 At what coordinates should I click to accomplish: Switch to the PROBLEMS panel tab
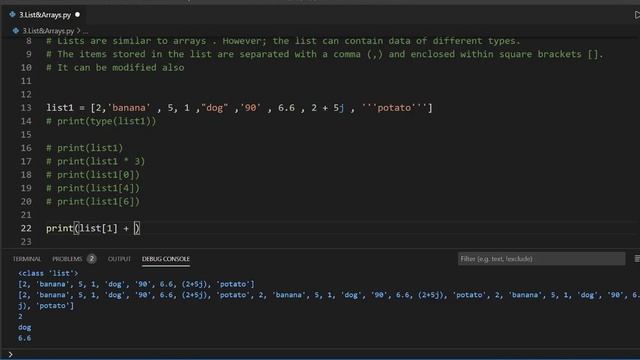pyautogui.click(x=67, y=259)
